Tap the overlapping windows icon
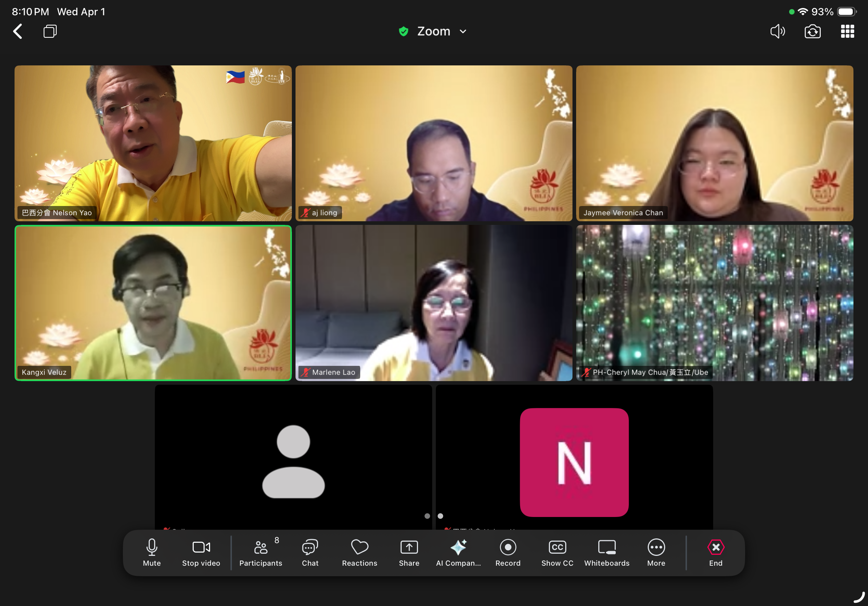The image size is (868, 606). 50,31
